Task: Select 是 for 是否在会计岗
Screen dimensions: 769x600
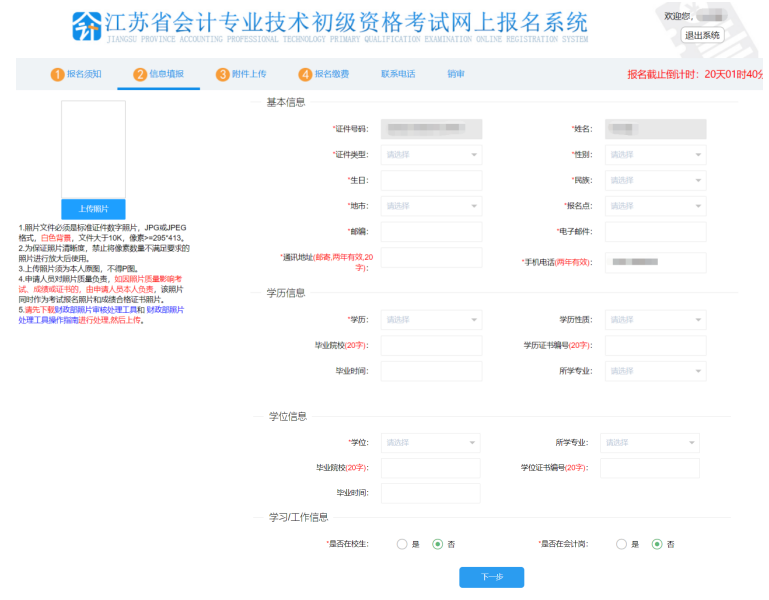Action: [x=621, y=544]
